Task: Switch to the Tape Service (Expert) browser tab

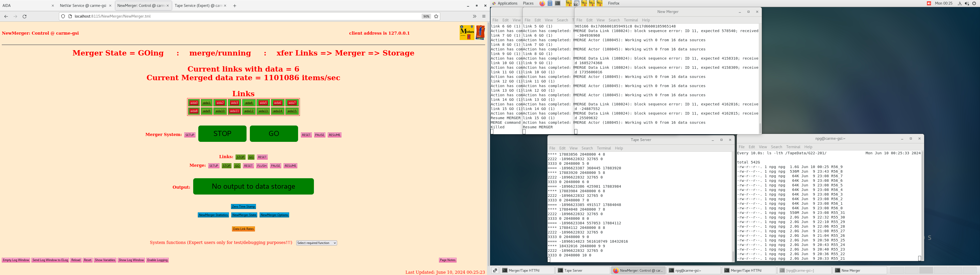Action: [x=198, y=5]
